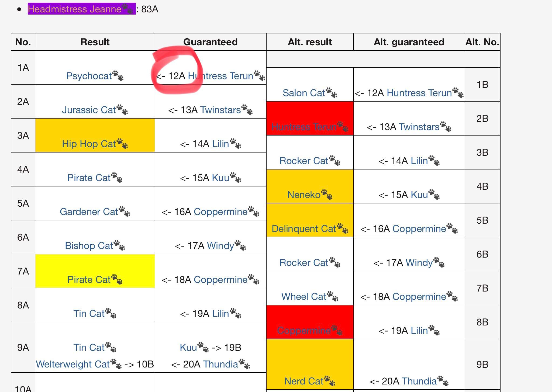Viewport: 552px width, 392px height.
Task: Open Bishop Cat link in row 6A
Action: (89, 246)
